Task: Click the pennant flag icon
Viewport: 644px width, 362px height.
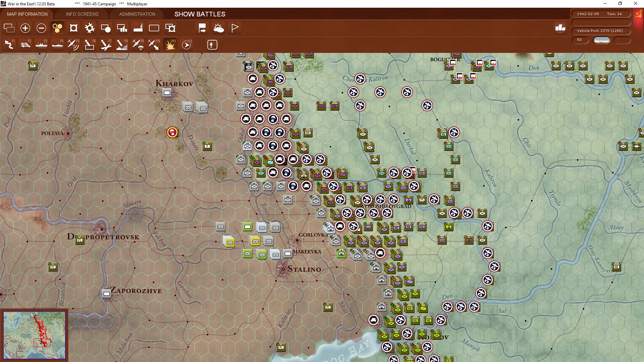Action: [x=235, y=28]
